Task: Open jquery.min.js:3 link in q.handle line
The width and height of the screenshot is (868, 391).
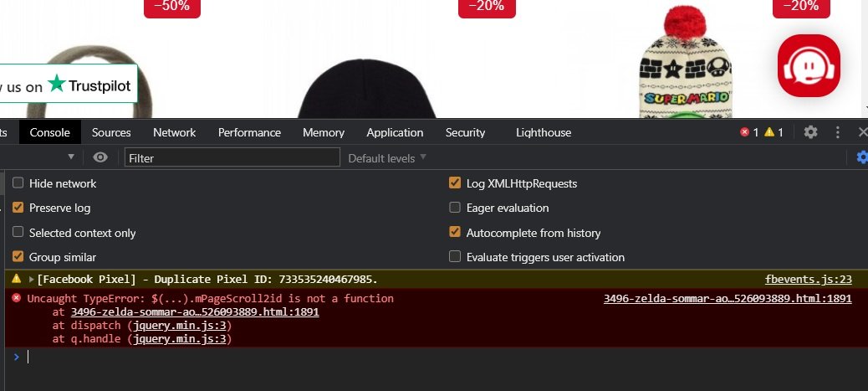Action: 180,339
